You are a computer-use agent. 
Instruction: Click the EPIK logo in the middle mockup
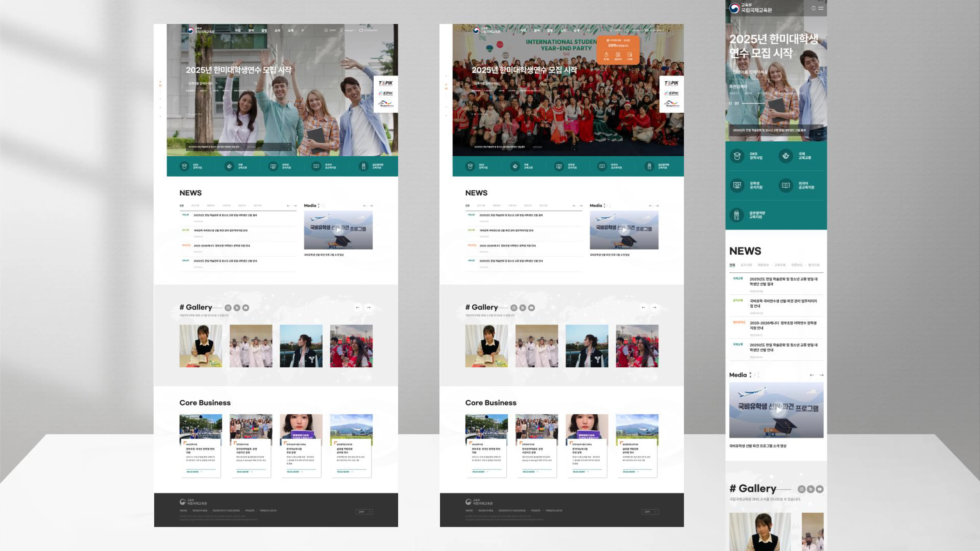(x=671, y=93)
